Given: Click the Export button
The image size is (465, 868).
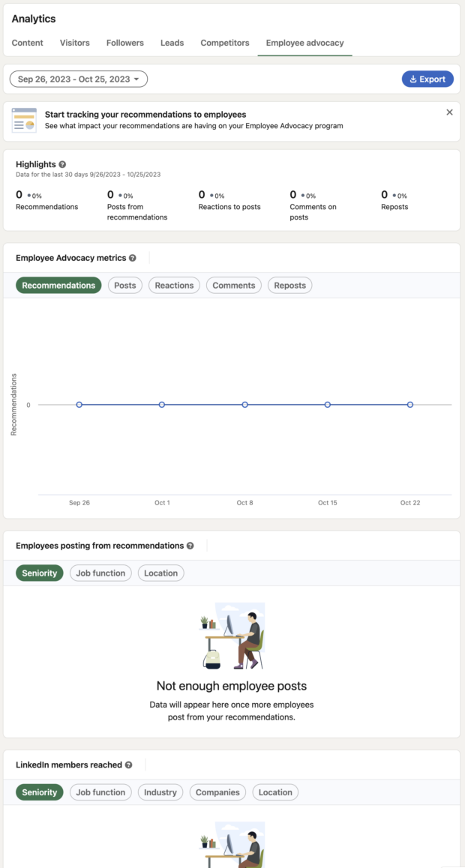Looking at the screenshot, I should point(427,79).
